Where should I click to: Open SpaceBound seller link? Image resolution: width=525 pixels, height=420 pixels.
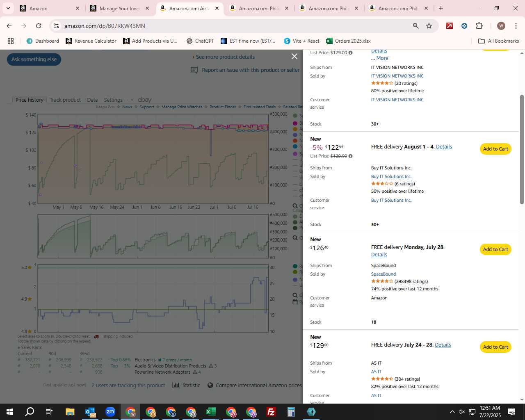(383, 274)
